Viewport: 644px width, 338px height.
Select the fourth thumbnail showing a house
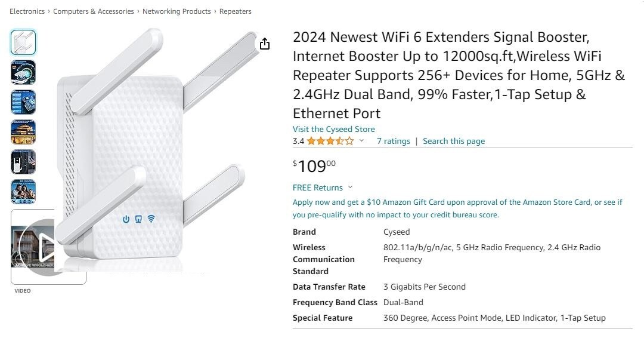[23, 132]
